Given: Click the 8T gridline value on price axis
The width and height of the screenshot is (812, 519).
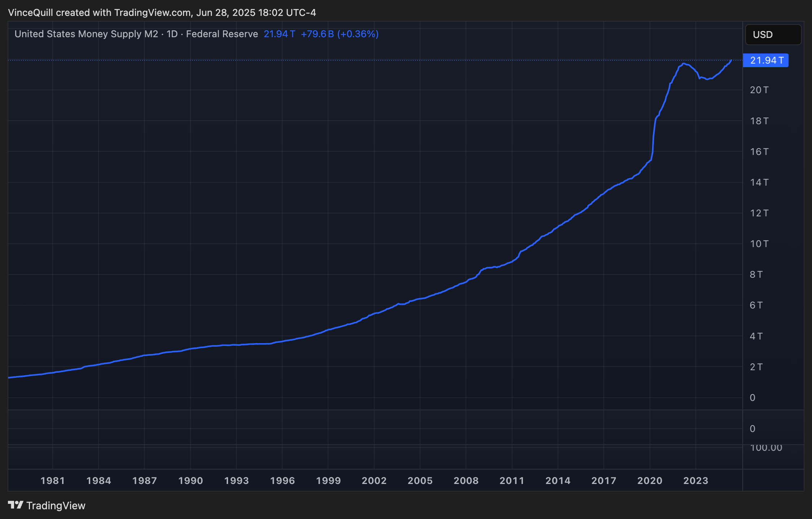Looking at the screenshot, I should click(x=756, y=274).
